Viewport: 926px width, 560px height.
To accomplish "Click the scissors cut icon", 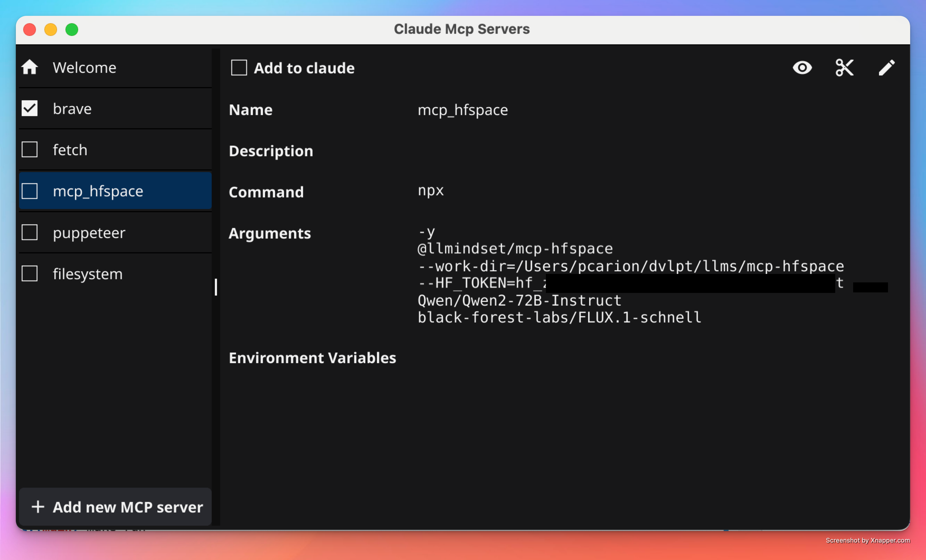I will tap(844, 68).
